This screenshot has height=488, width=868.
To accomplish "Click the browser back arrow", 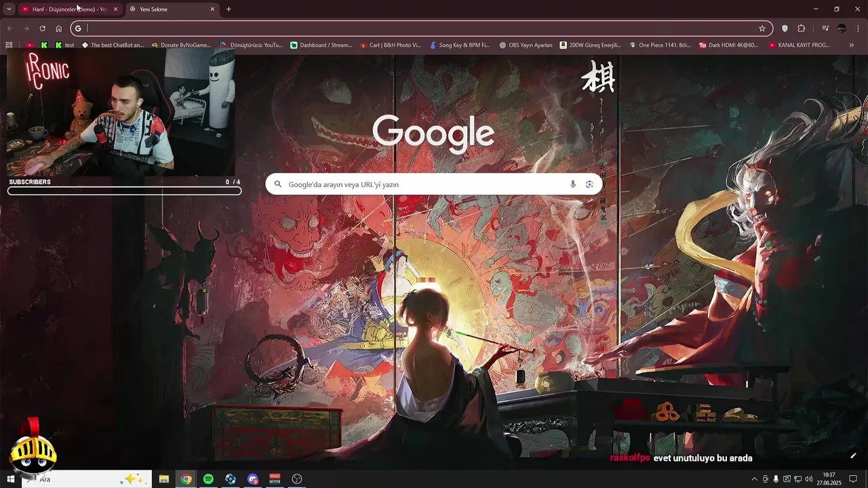I will pyautogui.click(x=9, y=28).
